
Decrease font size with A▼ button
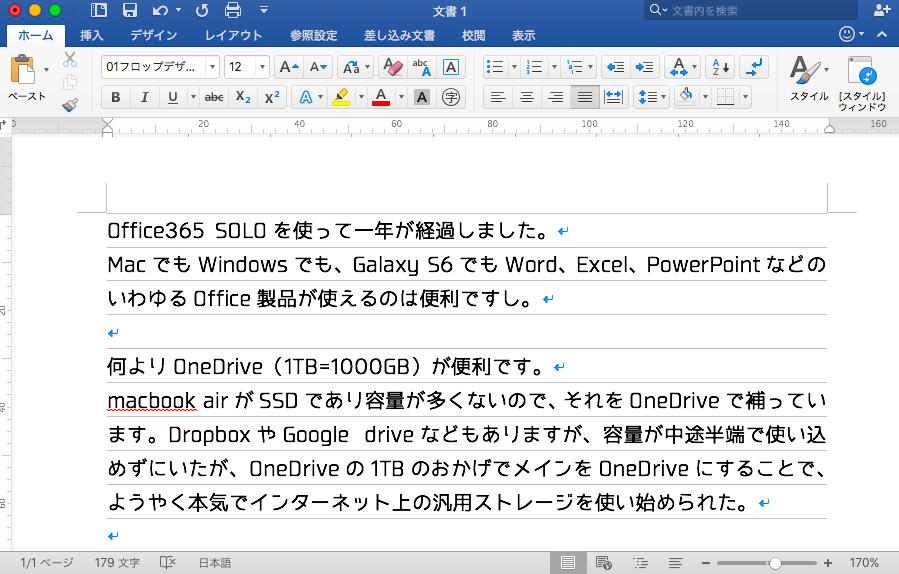[x=318, y=67]
